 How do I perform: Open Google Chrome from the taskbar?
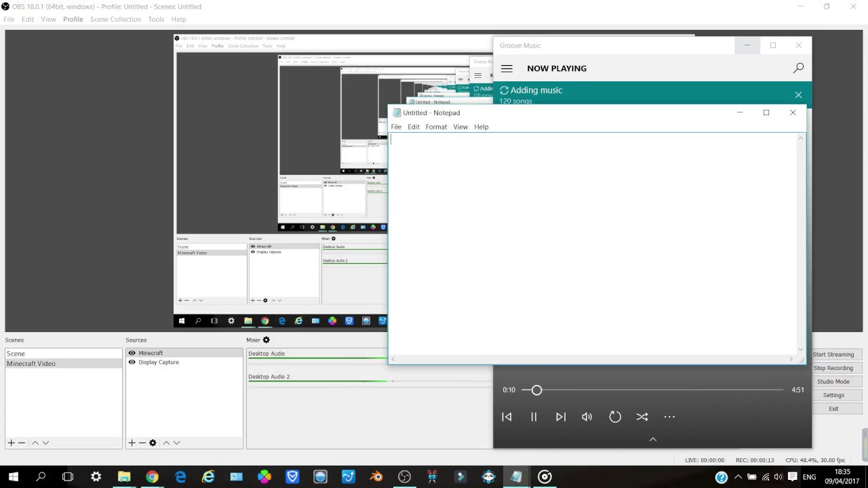[152, 476]
